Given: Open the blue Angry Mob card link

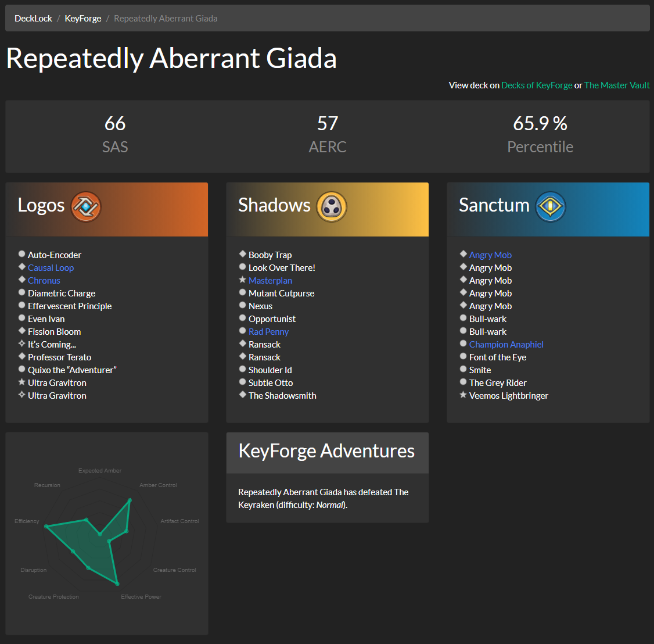Looking at the screenshot, I should 490,255.
